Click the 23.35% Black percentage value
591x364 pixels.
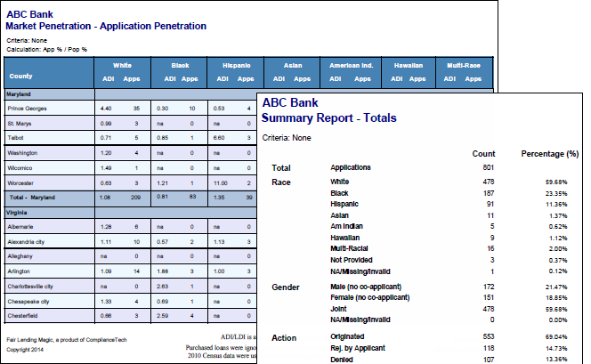click(x=556, y=194)
